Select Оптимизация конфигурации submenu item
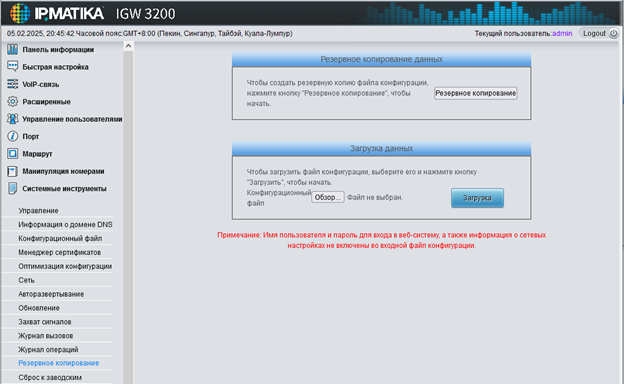 coord(65,266)
